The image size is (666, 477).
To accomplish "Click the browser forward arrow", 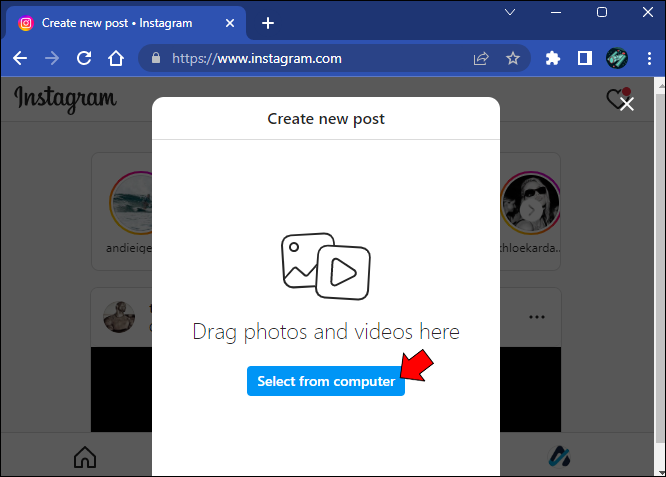I will 52,58.
